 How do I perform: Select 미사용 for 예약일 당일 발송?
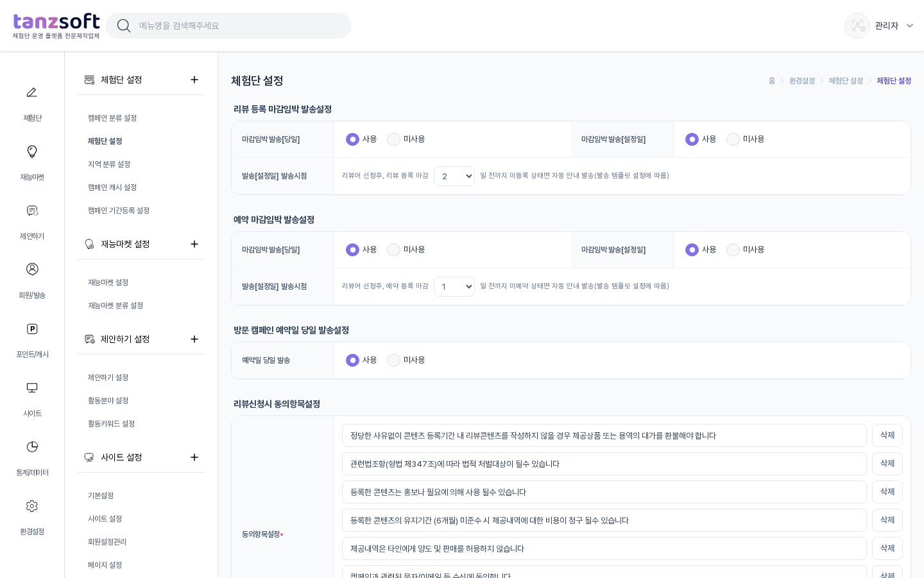(393, 360)
